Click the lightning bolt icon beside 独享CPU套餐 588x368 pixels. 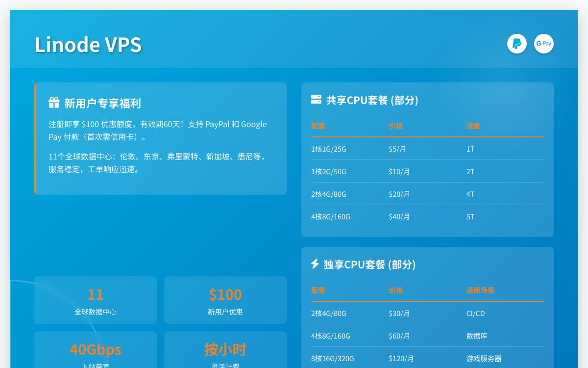315,264
